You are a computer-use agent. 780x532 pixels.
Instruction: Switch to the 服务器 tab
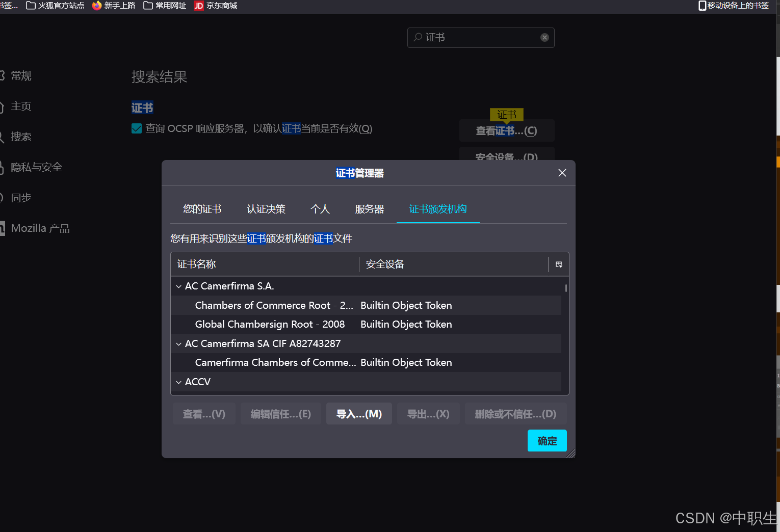[x=369, y=209]
